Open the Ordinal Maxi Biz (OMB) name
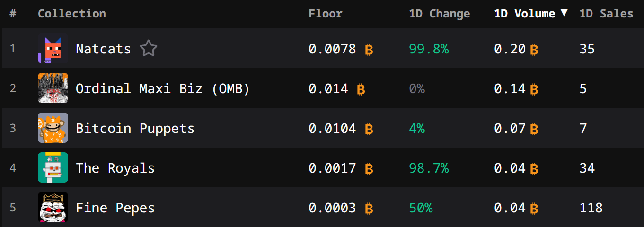The height and width of the screenshot is (227, 644). (163, 88)
